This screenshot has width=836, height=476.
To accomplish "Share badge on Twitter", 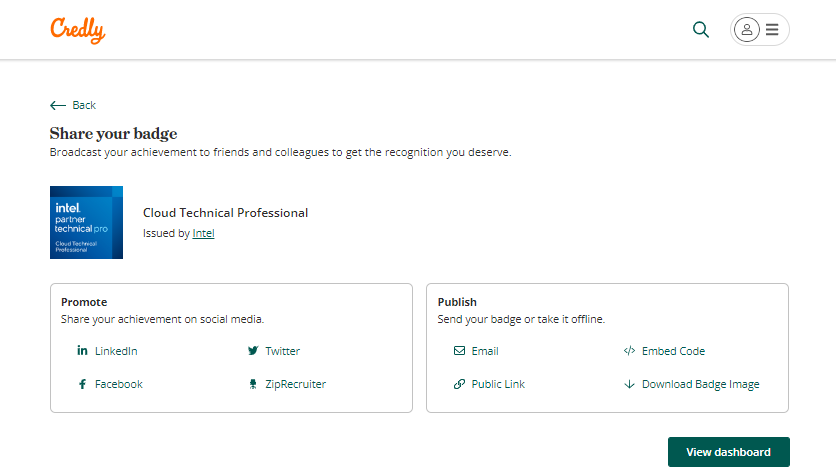I will [282, 351].
